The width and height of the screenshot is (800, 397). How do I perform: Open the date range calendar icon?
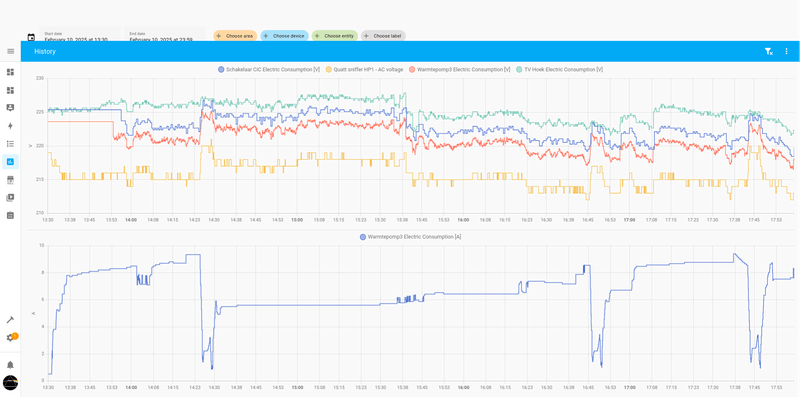pyautogui.click(x=31, y=37)
